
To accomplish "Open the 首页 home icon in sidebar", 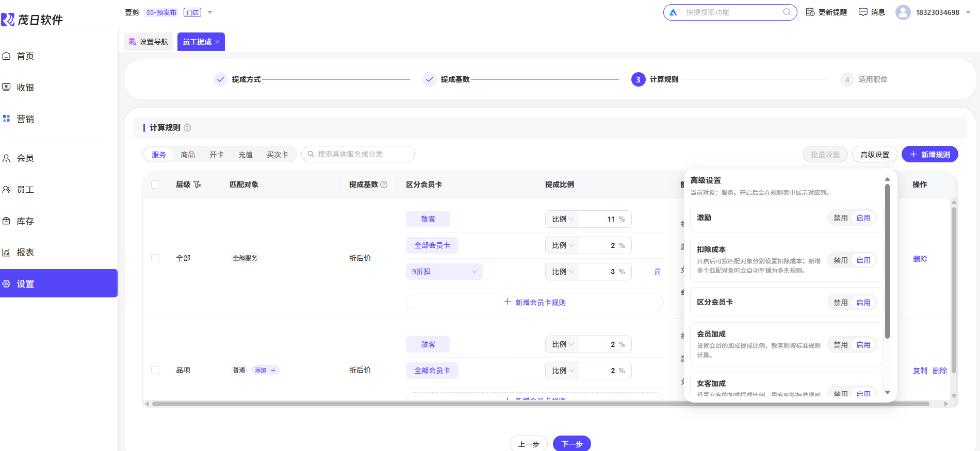I will click(6, 56).
